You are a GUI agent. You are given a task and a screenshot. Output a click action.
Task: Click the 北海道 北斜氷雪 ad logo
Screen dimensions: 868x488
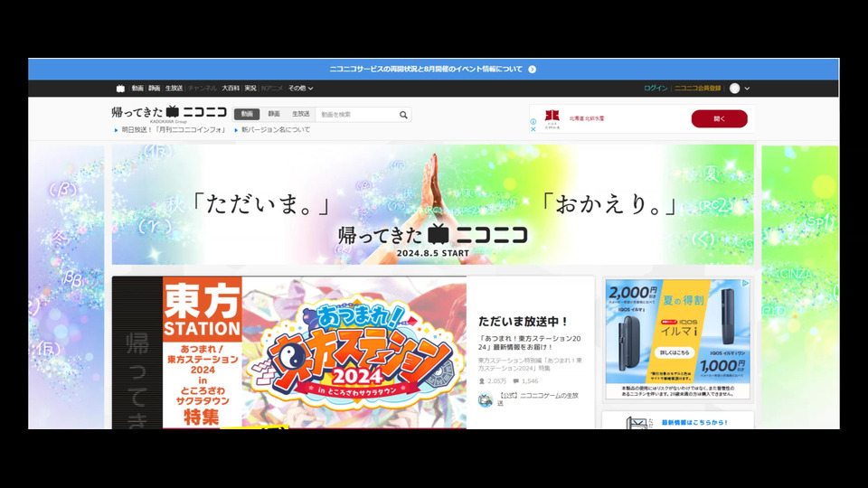[552, 119]
